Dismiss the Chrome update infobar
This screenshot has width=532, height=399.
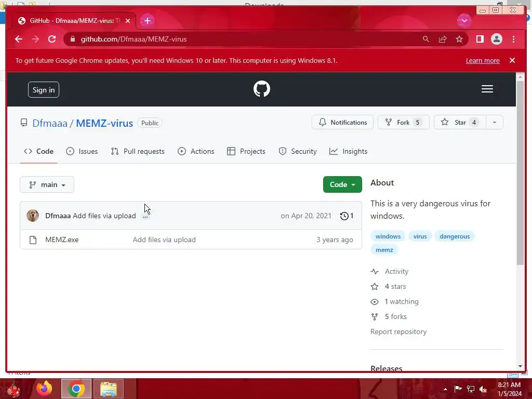click(x=512, y=60)
